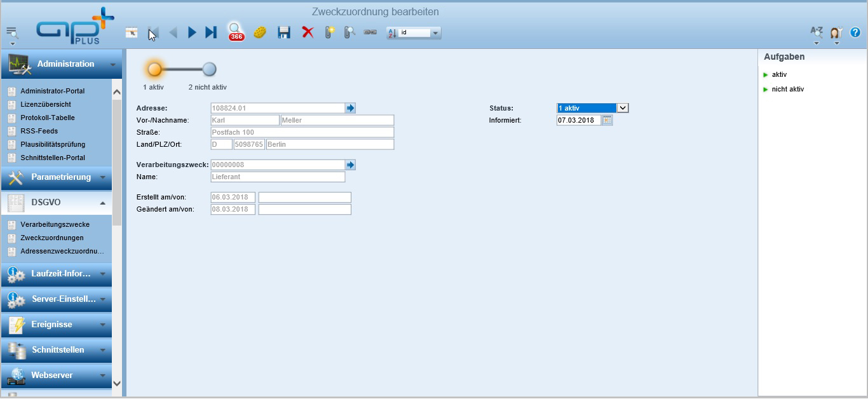868x399 pixels.
Task: Open the search icon with 366 badge
Action: point(236,32)
